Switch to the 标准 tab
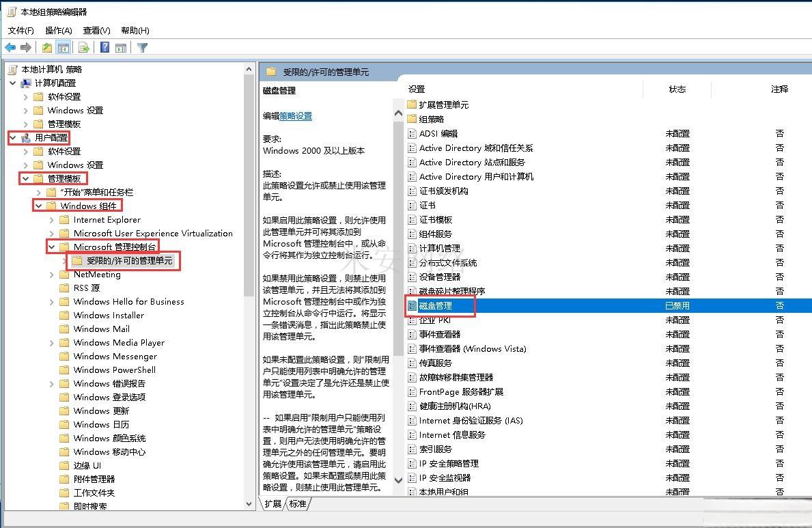Screen dimensions: 812x528 298,503
